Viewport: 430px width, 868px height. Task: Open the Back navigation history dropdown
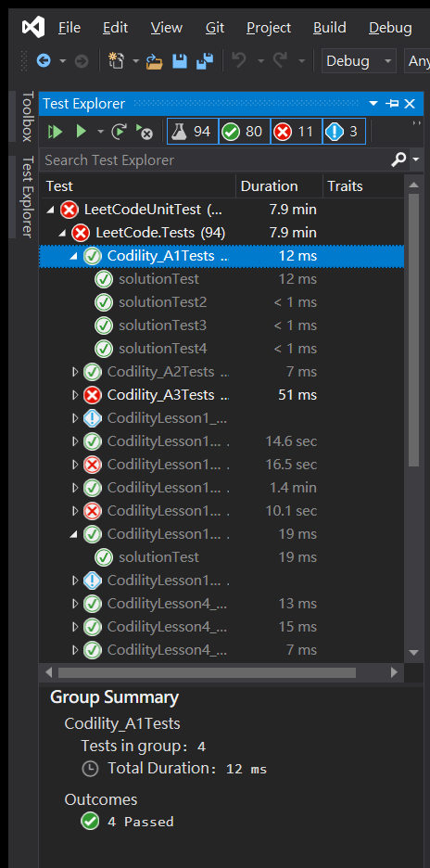coord(62,61)
